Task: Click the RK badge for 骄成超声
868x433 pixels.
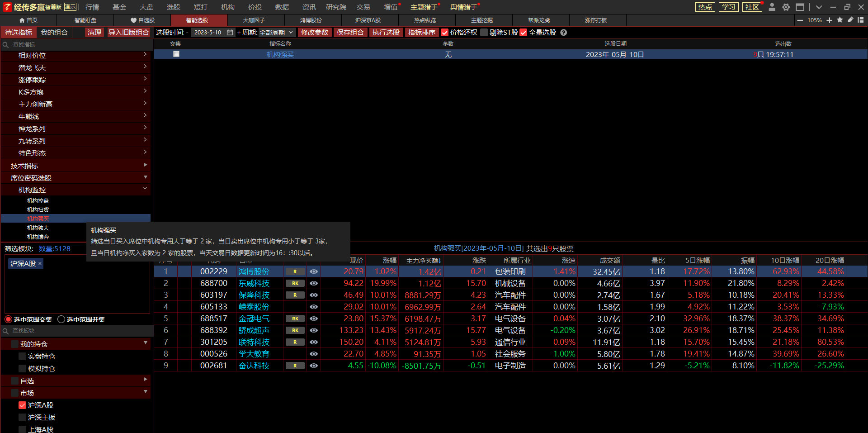Action: (x=295, y=330)
